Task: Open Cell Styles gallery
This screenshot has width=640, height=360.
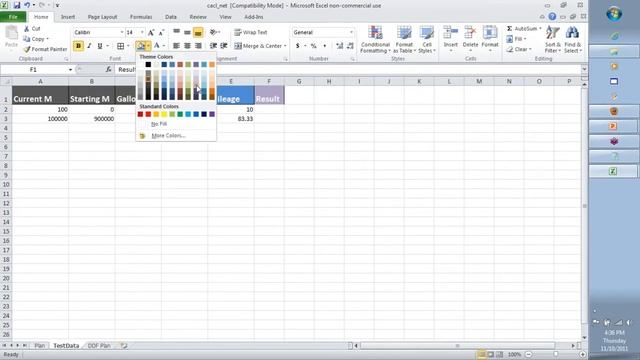Action: [x=427, y=39]
